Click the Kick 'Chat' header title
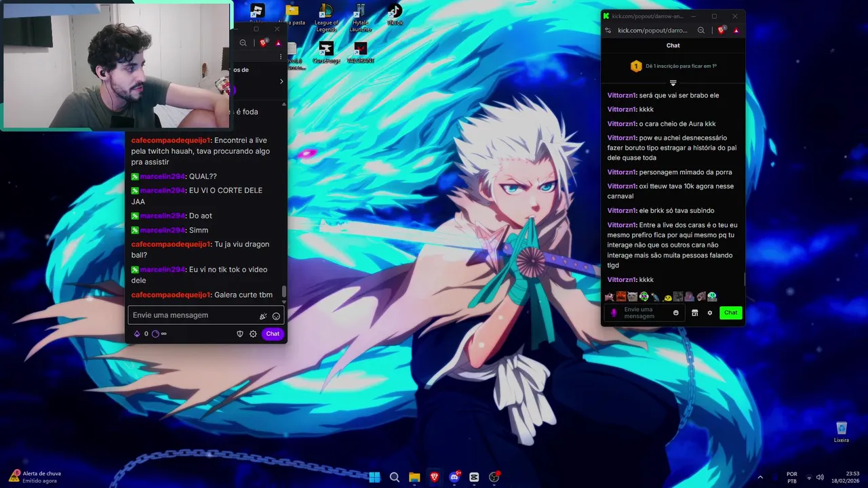The image size is (868, 488). 673,45
